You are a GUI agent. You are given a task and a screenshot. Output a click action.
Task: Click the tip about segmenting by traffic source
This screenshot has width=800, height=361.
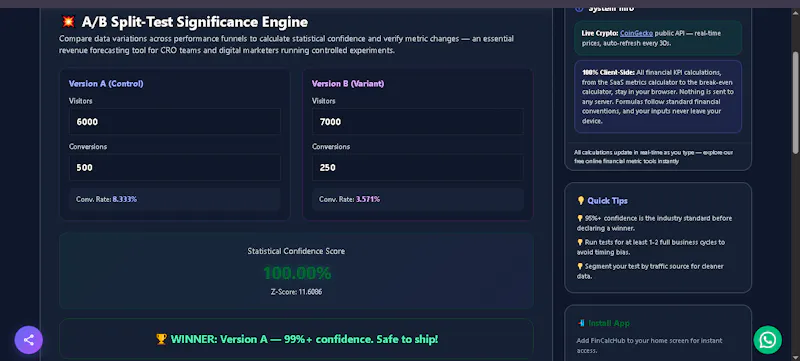pos(651,271)
